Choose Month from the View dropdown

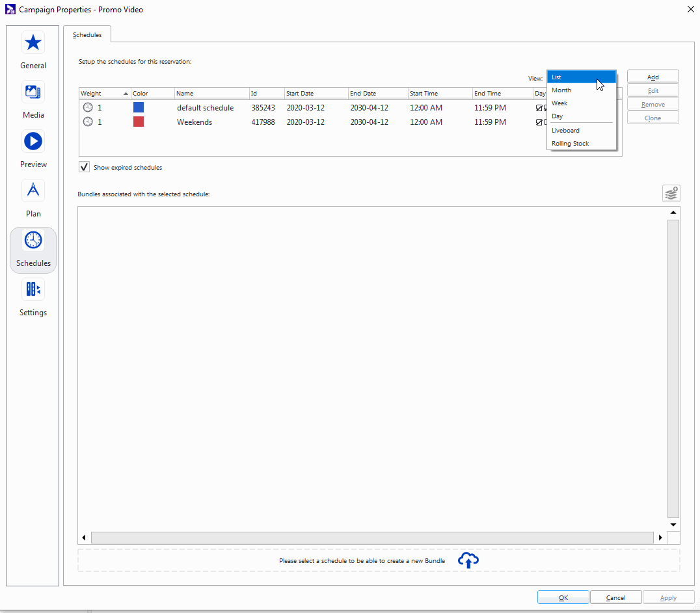561,90
